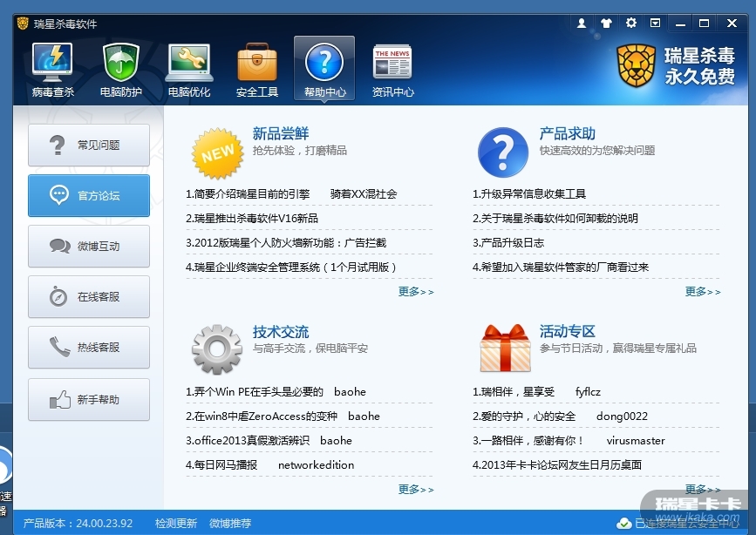The width and height of the screenshot is (756, 535).
Task: Open post 4.2013年卡卡论坛网友生日月历桌面
Action: [557, 464]
